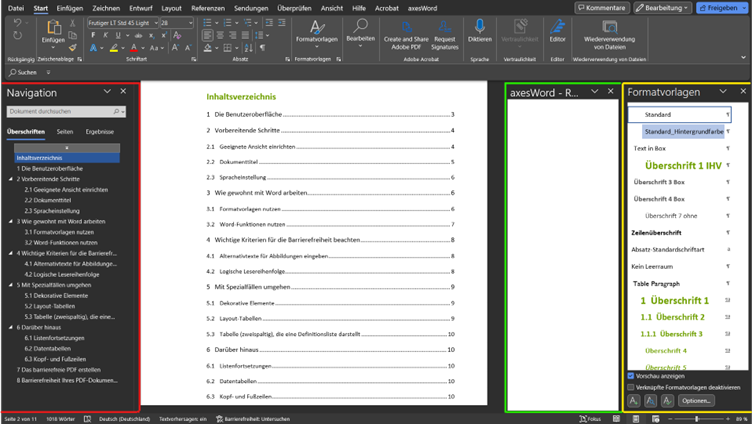Click the Einfügen paste clipboard icon
The image size is (752, 424).
[54, 28]
